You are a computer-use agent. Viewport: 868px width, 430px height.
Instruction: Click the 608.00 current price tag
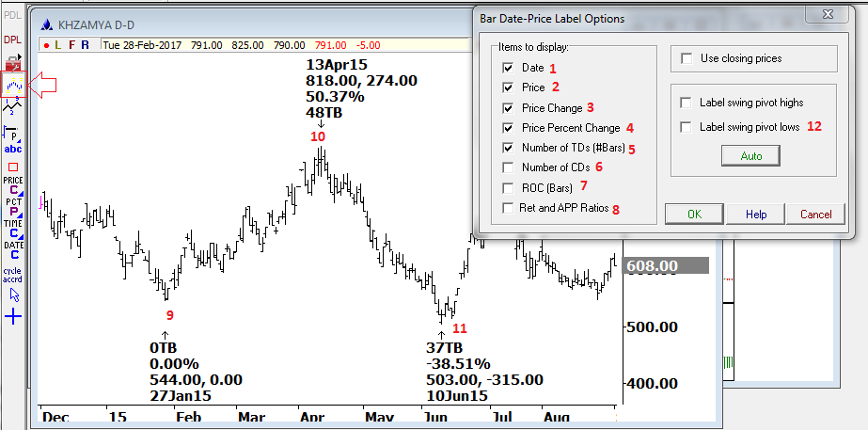[x=666, y=266]
